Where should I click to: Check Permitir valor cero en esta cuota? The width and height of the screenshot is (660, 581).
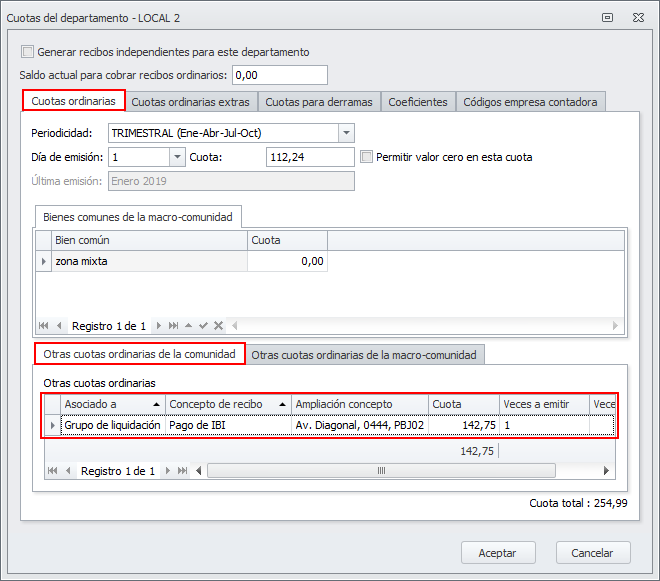pos(367,157)
